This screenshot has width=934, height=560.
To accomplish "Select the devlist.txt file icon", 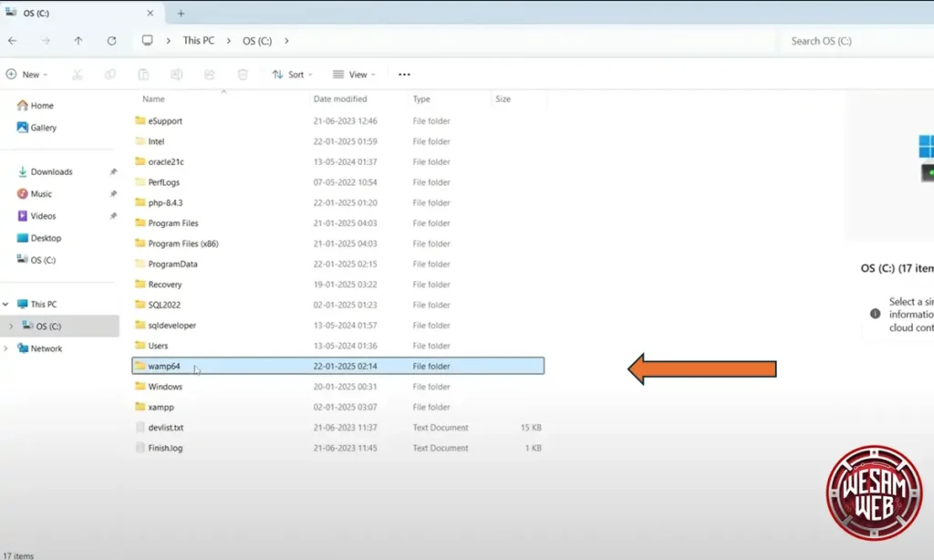I will click(x=140, y=428).
